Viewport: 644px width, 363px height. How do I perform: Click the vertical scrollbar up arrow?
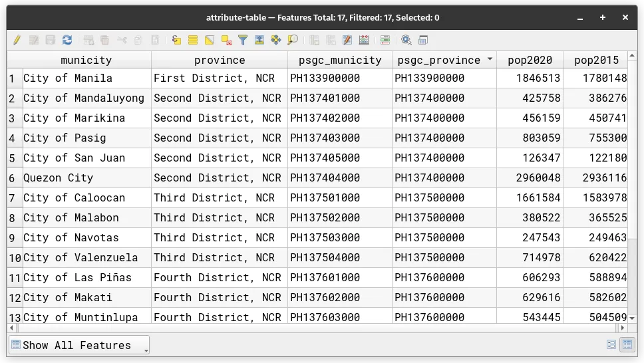pyautogui.click(x=632, y=55)
